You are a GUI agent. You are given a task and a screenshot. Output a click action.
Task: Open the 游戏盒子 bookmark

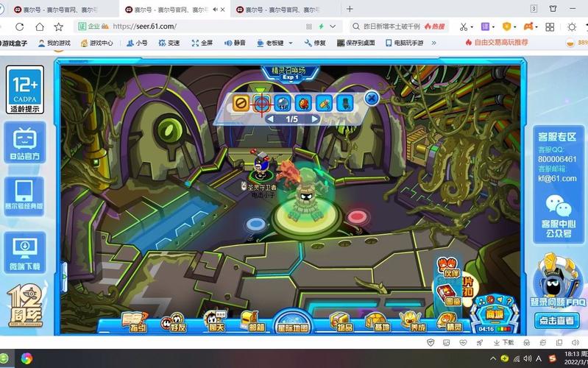(13, 43)
